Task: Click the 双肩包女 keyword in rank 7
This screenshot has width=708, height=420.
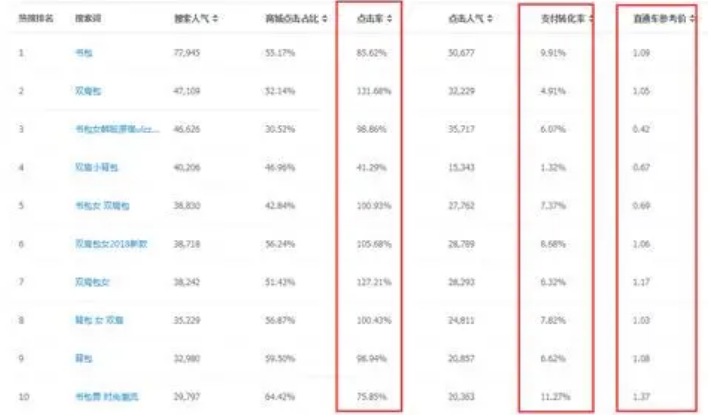Action: (x=92, y=282)
